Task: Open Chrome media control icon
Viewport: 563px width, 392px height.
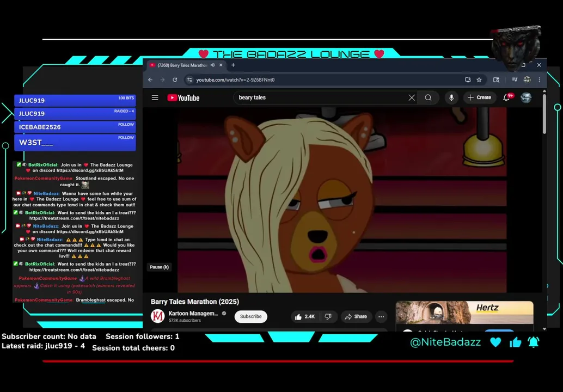Action: click(515, 79)
